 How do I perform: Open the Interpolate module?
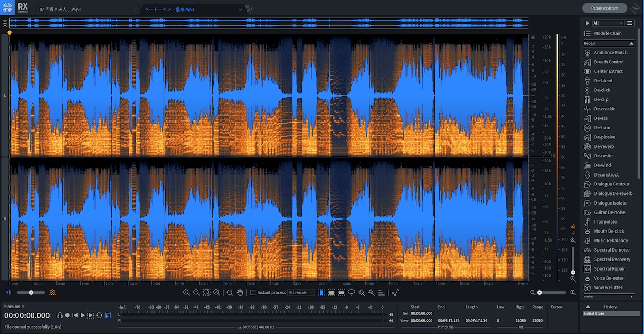click(x=610, y=222)
